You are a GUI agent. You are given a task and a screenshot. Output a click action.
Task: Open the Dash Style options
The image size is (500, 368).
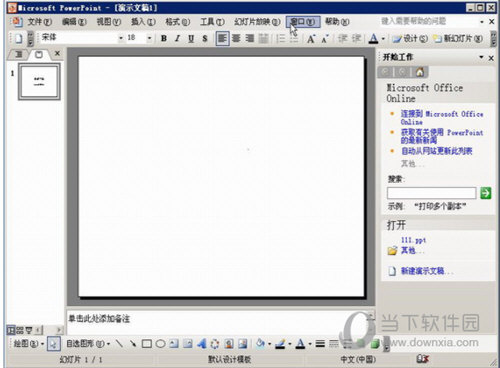(334, 343)
